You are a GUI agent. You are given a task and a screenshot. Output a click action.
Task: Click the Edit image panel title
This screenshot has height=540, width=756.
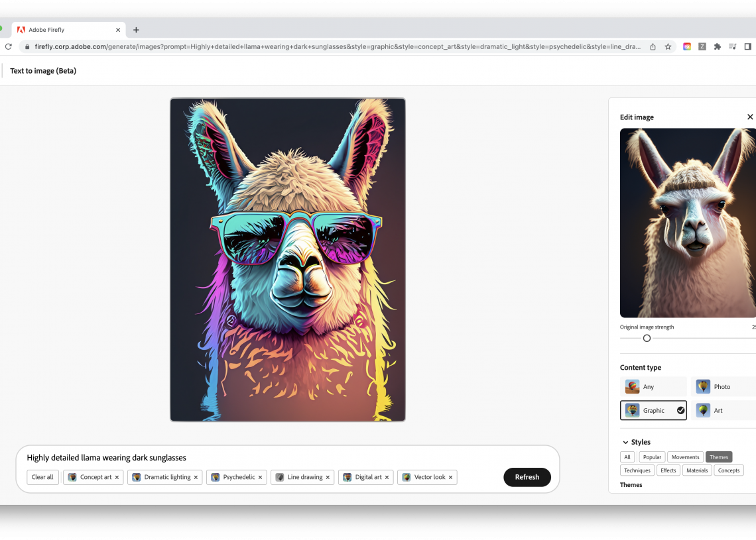(x=637, y=117)
